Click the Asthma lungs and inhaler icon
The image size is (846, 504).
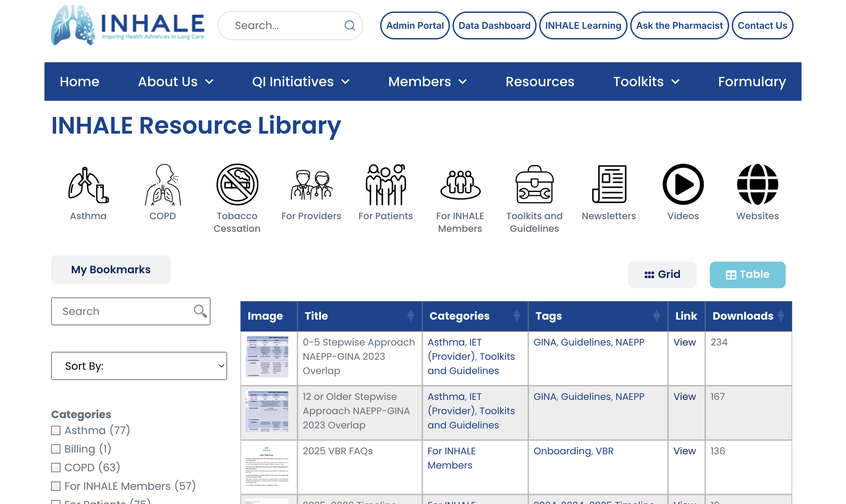pyautogui.click(x=88, y=185)
